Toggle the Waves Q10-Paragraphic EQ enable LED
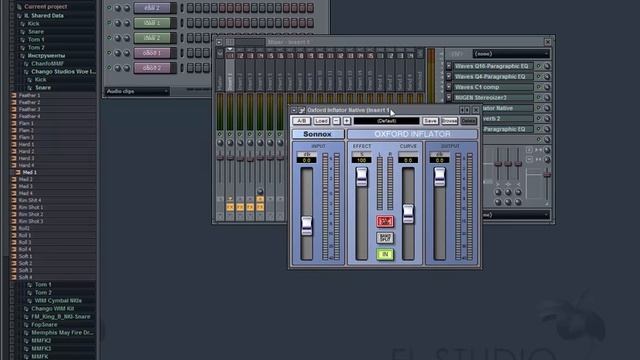Screen dimensions: 640x360 pyautogui.click(x=538, y=66)
